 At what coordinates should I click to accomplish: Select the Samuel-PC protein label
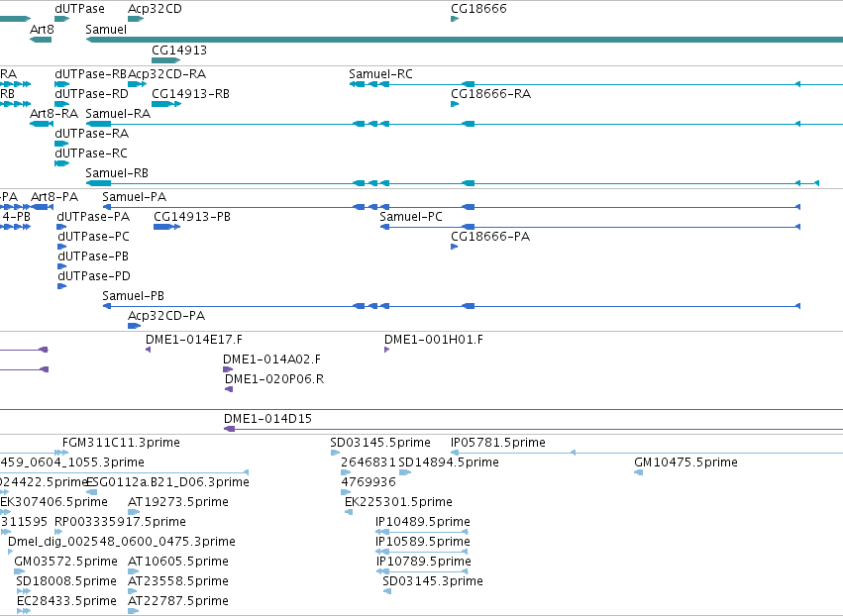point(411,217)
